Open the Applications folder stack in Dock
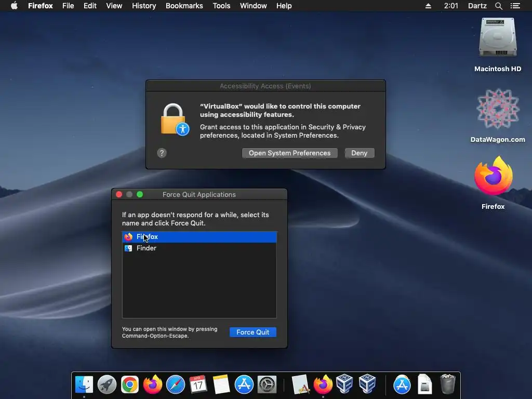The width and height of the screenshot is (532, 399). point(402,384)
